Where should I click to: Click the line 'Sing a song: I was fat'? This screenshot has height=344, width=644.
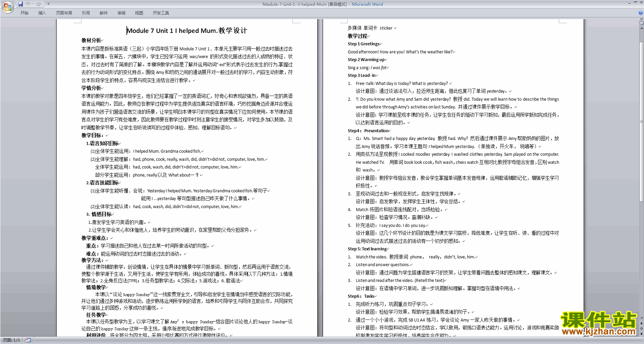click(367, 68)
